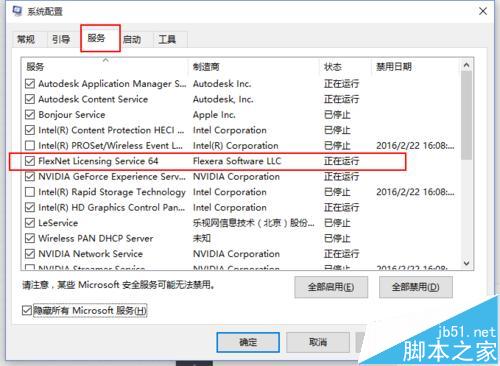This screenshot has width=500, height=366.
Task: Close the System Configuration dialog
Action: pos(483,11)
